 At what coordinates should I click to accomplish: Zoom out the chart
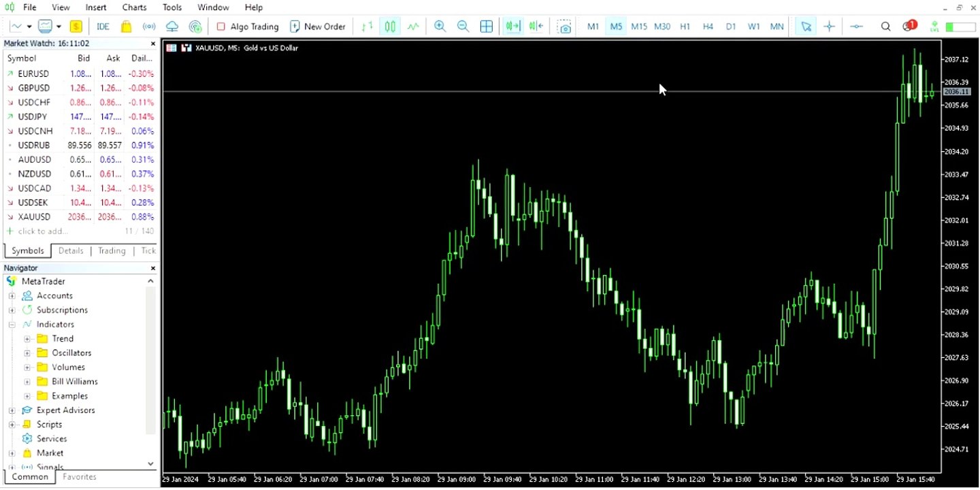[x=463, y=27]
